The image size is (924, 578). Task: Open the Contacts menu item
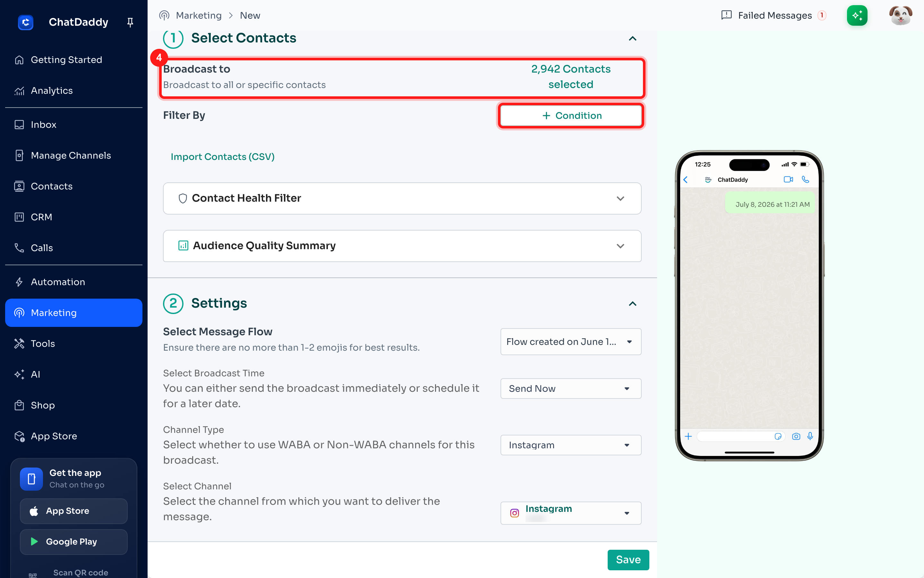(x=74, y=186)
